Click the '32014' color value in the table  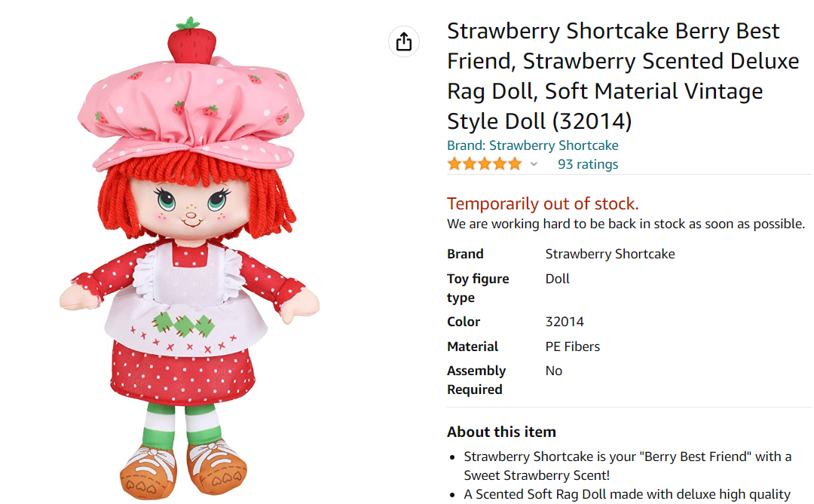pyautogui.click(x=565, y=322)
